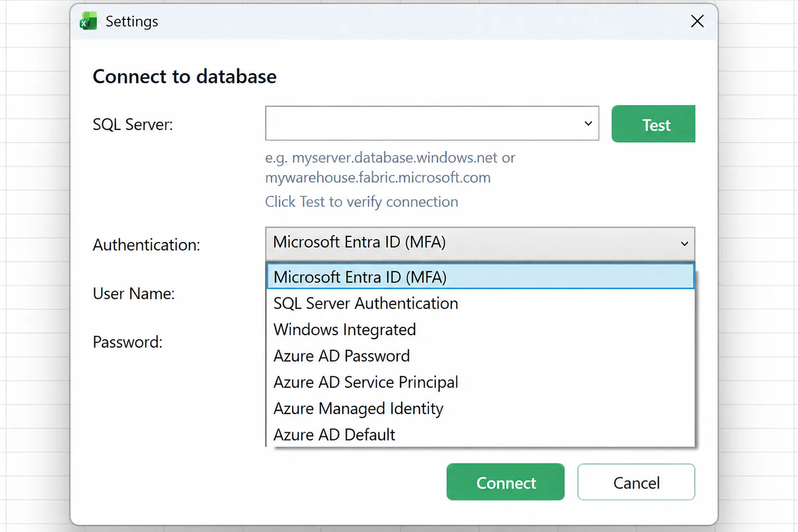Click the Connect button
Screen dimensions: 798x532
[x=506, y=482]
